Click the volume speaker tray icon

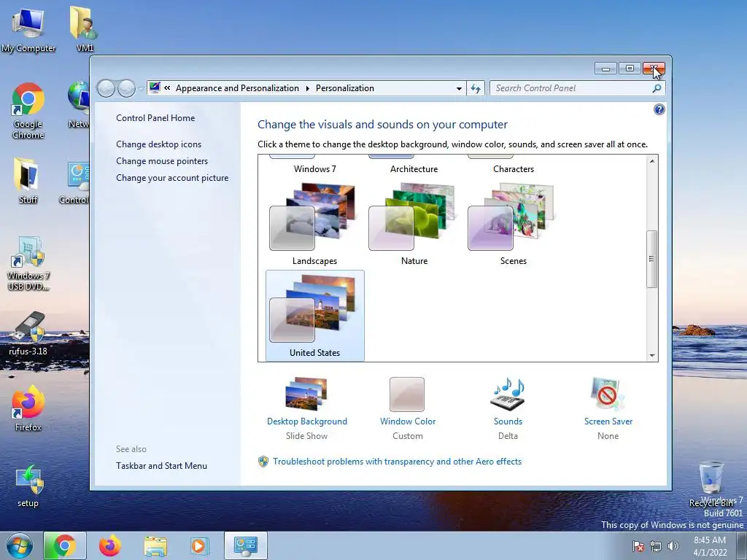(673, 546)
